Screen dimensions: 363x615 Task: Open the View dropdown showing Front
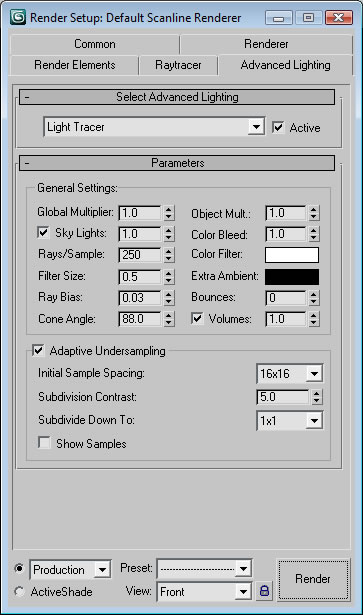[x=204, y=591]
